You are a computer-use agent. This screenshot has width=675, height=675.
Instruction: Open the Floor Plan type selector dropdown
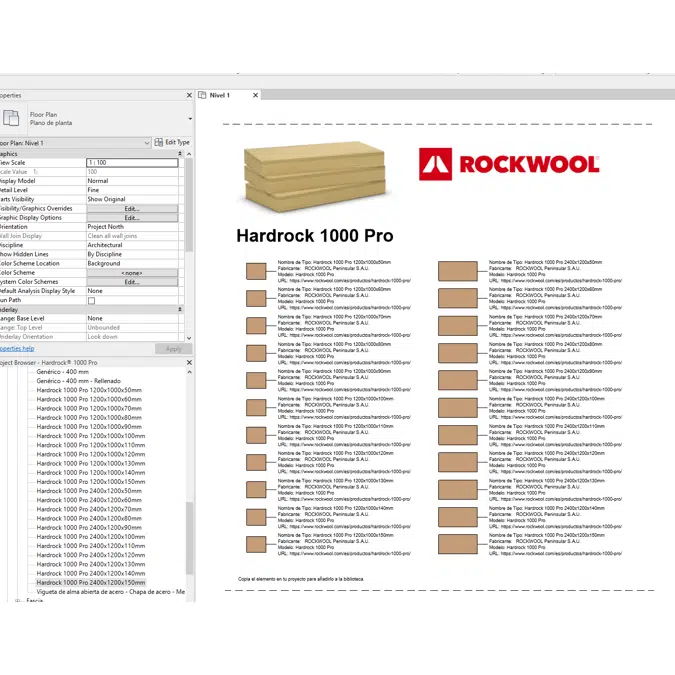click(x=190, y=118)
